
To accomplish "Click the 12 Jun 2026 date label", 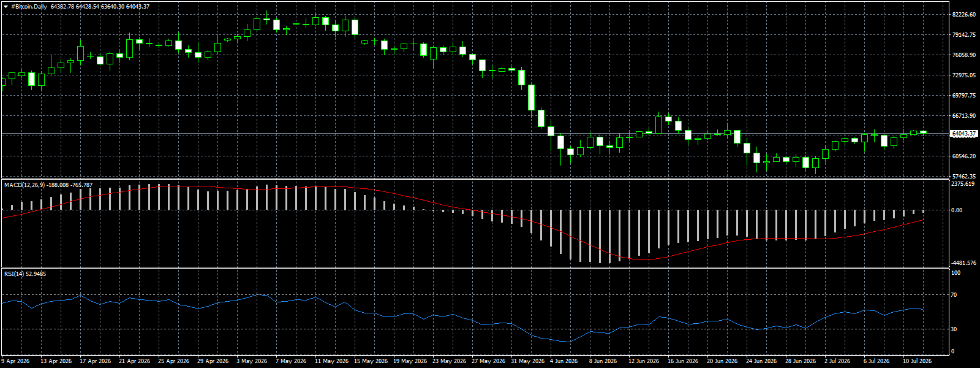I will (x=644, y=361).
